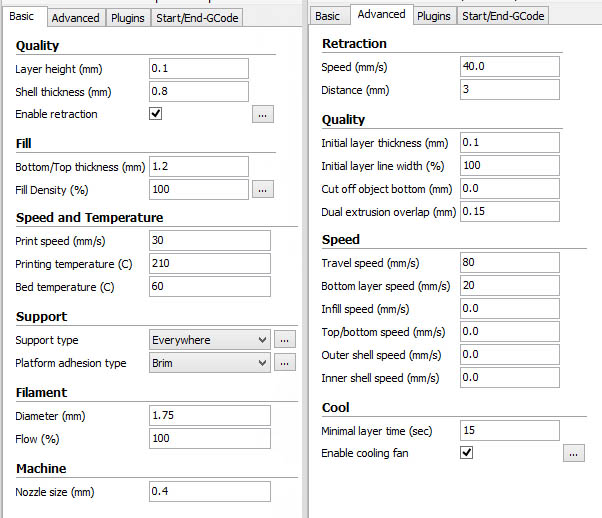Viewport: 602px width, 518px height.
Task: Select right panel Basic tab
Action: (327, 16)
